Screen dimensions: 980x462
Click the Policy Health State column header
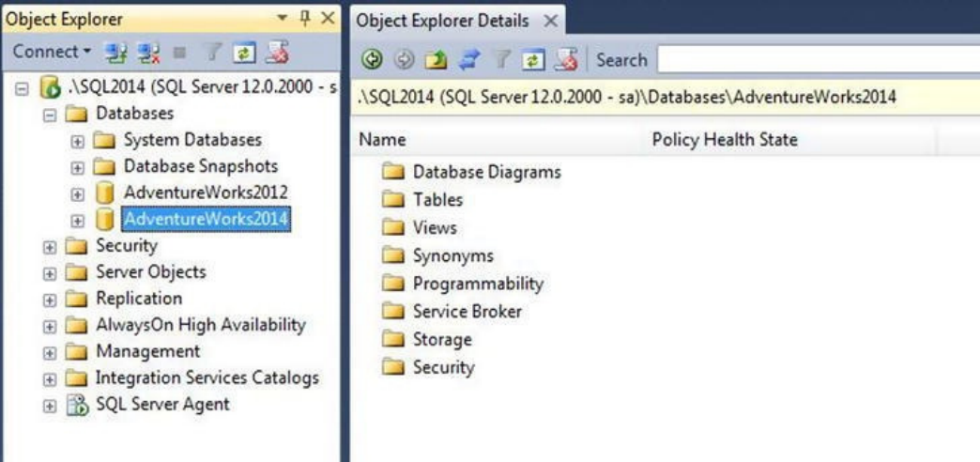725,140
